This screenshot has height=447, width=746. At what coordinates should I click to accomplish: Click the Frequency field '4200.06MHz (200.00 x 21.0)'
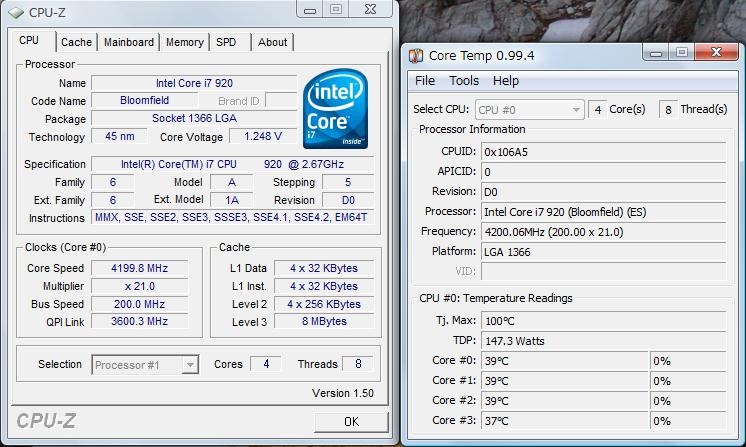[x=603, y=232]
